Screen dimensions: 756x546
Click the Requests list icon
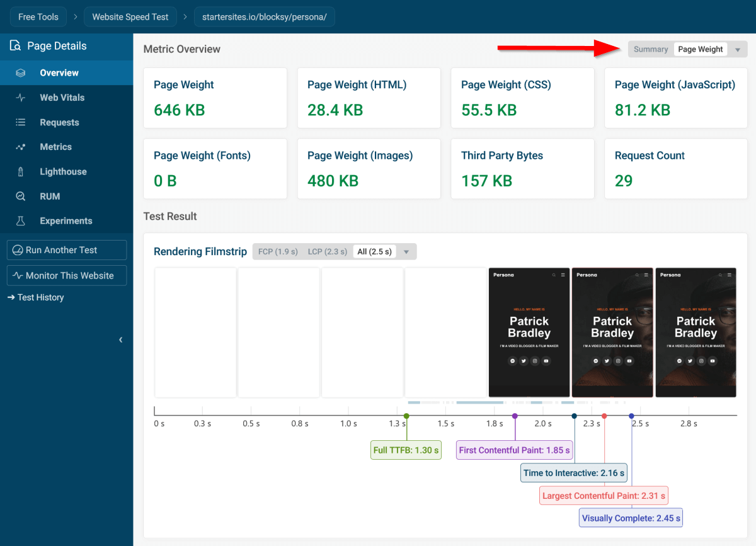(x=20, y=122)
